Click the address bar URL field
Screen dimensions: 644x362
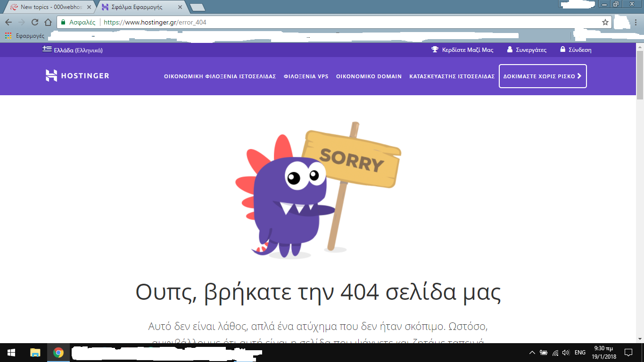330,22
